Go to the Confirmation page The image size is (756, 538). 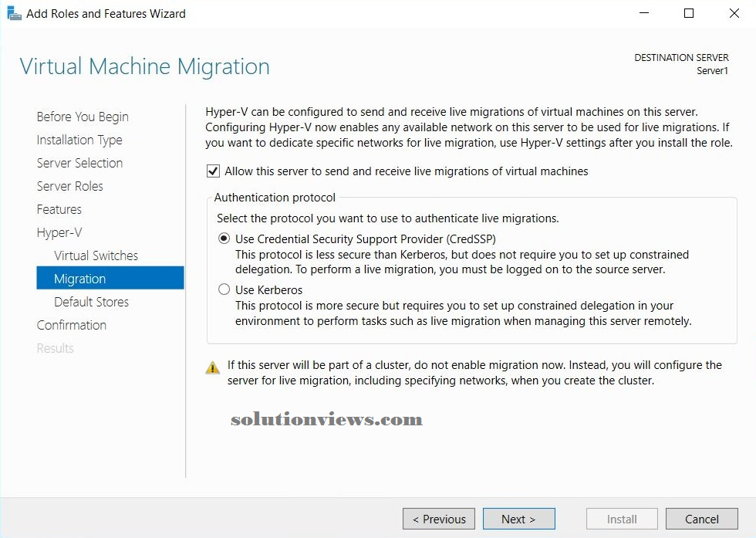pos(71,325)
